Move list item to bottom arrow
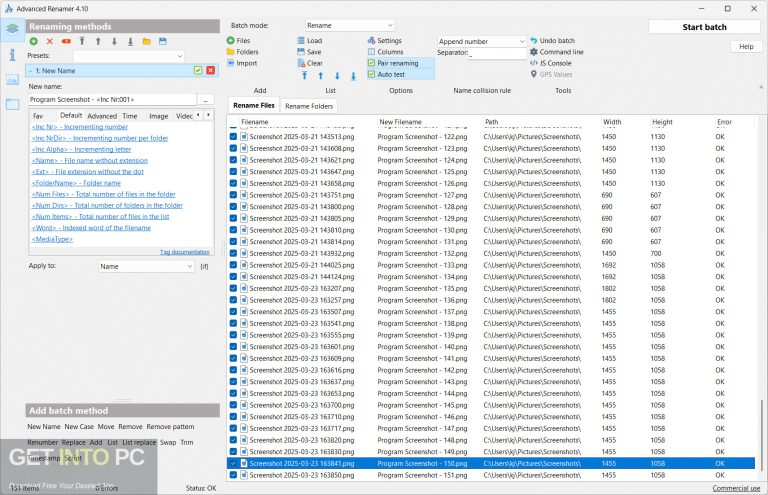Screen dimensions: 768x495 click(x=353, y=76)
